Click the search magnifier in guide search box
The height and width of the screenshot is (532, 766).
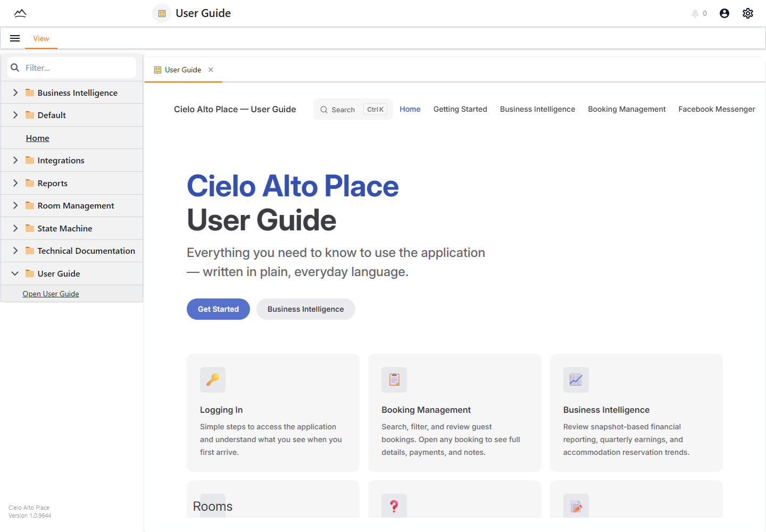pos(324,110)
